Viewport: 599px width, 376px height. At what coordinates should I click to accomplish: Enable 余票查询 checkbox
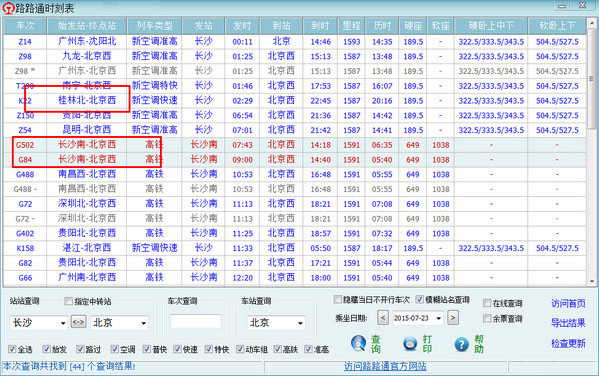click(x=487, y=318)
